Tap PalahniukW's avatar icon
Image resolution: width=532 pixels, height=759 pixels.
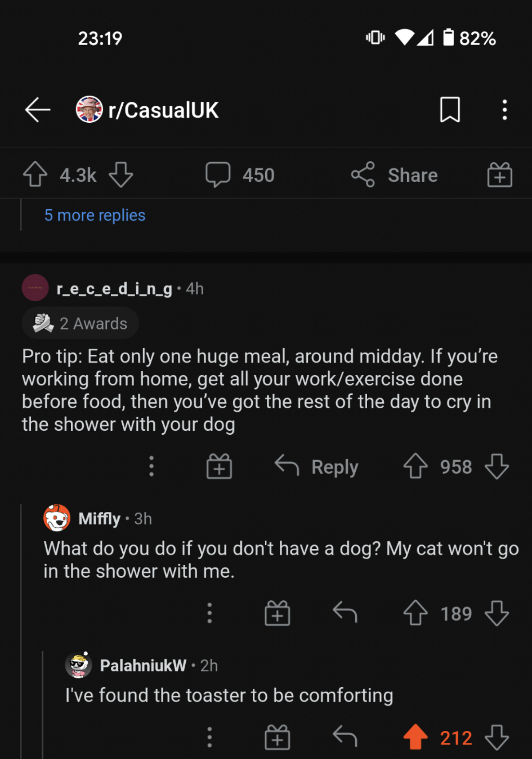point(78,664)
